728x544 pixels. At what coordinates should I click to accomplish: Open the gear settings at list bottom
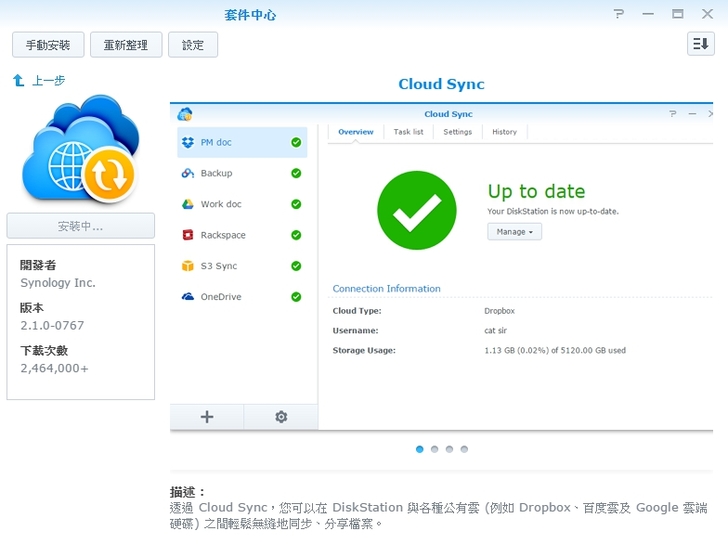coord(281,417)
